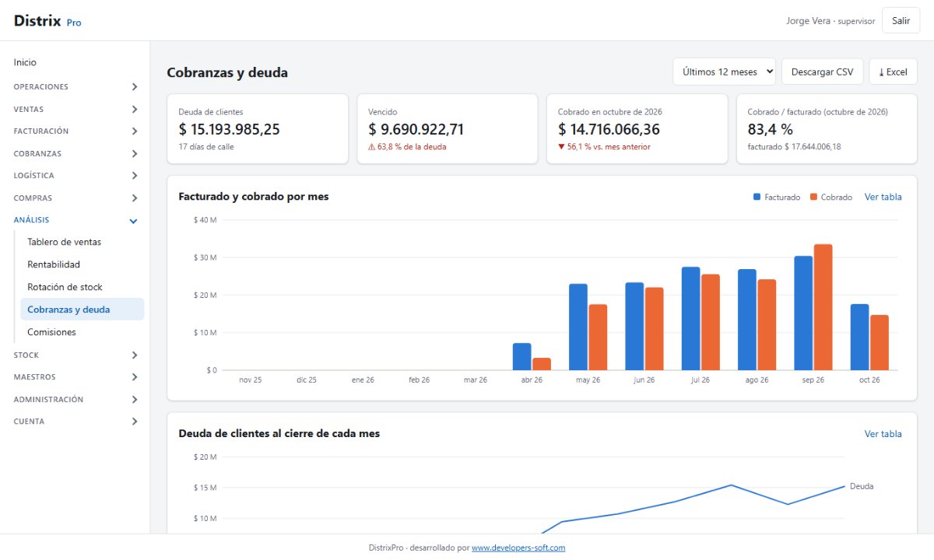Open the www.developers-soft.com footer link
The image size is (934, 560).
518,548
